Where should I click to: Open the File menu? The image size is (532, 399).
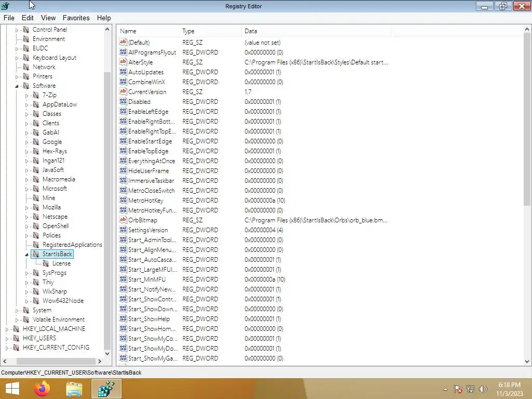tap(9, 18)
